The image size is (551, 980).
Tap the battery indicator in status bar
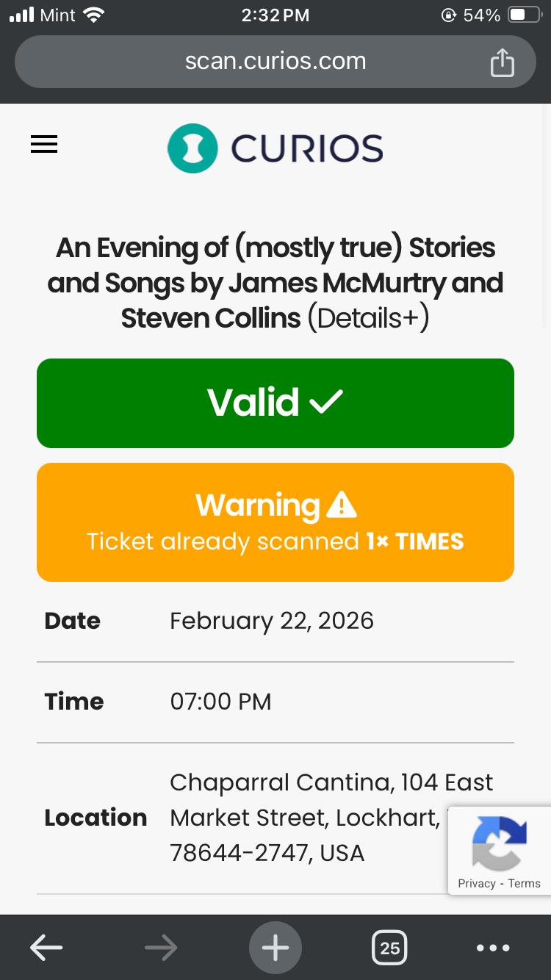point(524,15)
